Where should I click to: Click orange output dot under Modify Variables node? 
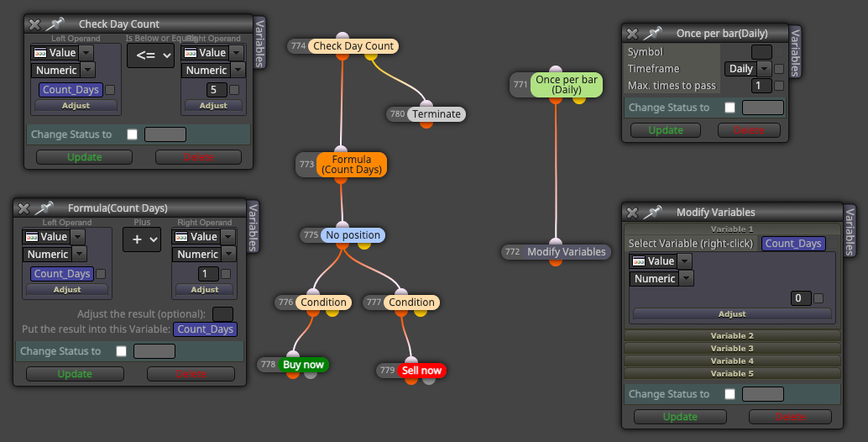tap(556, 261)
